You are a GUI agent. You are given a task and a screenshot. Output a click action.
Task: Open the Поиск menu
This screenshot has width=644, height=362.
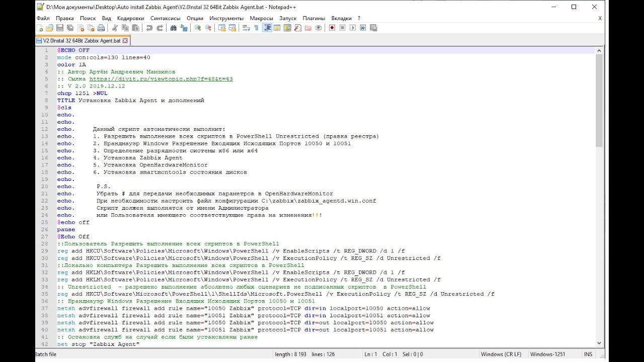point(88,18)
